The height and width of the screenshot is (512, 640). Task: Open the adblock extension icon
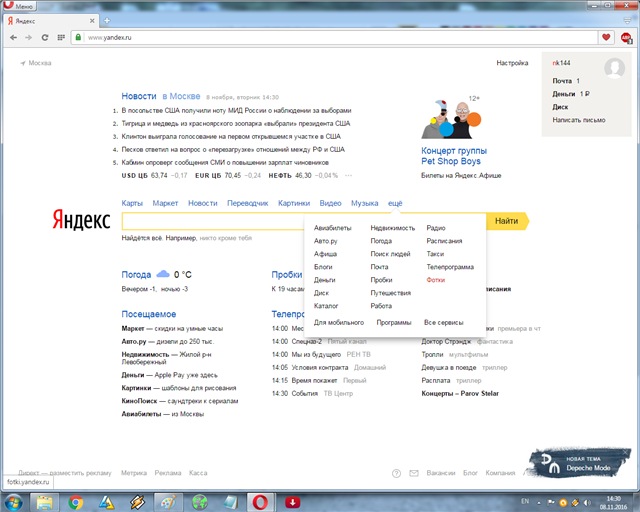pos(627,38)
